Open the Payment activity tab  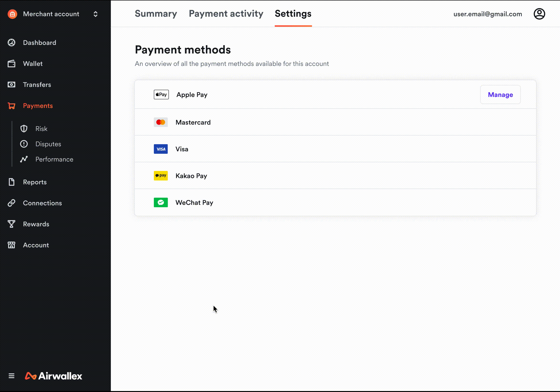point(226,14)
